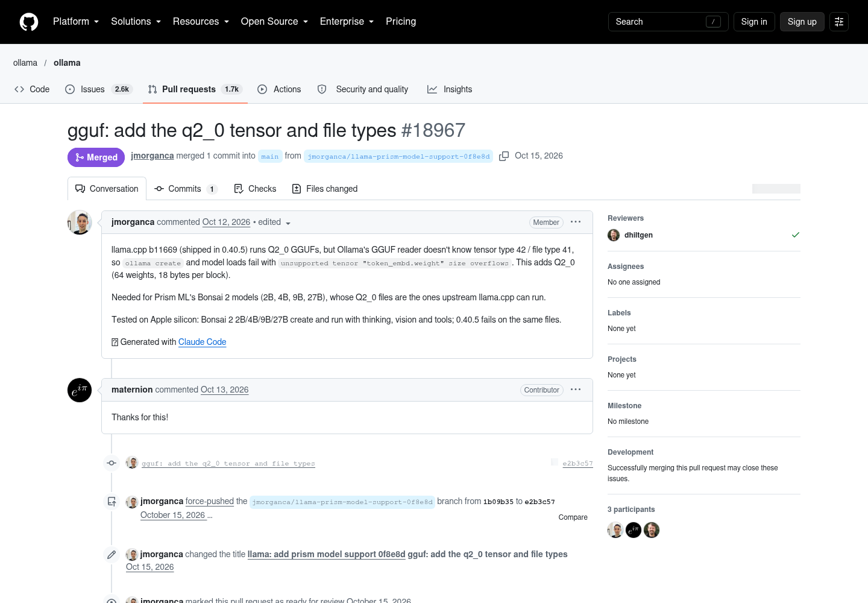
Task: Click jmorganca's avatar beside the first comment
Action: (x=80, y=223)
